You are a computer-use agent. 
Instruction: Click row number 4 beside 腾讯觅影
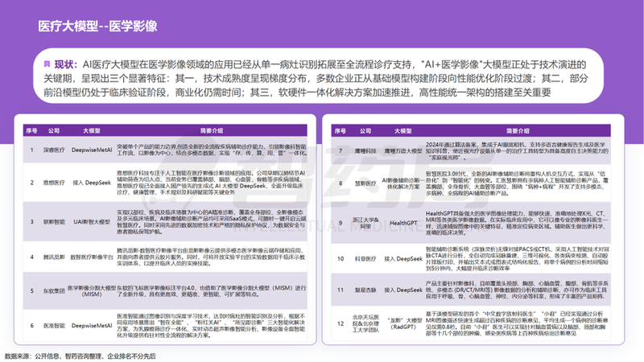31,257
